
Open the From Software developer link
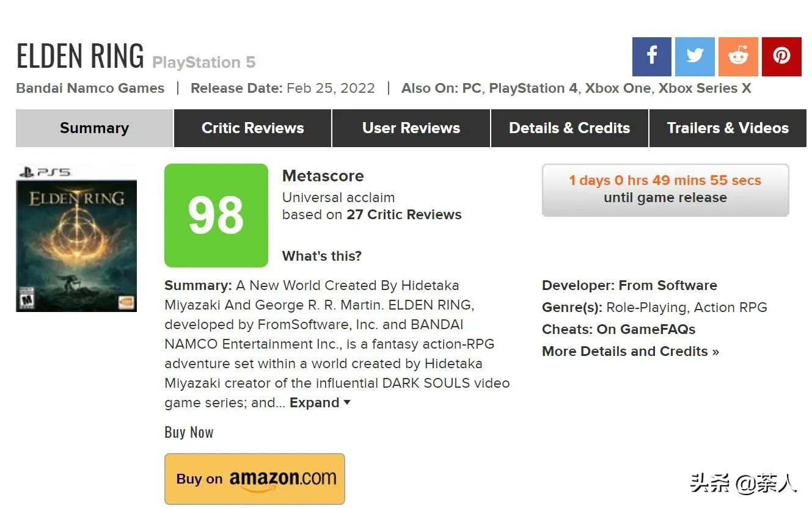click(668, 286)
